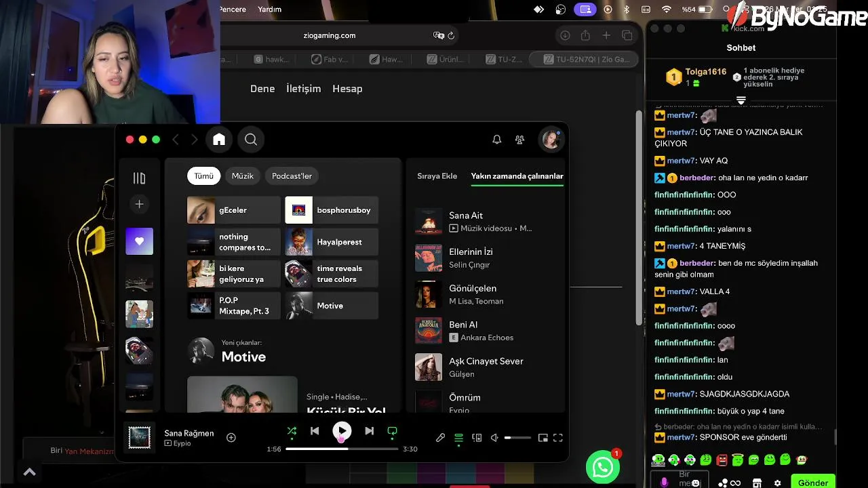Open the miniplayer
The width and height of the screenshot is (868, 488).
(542, 438)
